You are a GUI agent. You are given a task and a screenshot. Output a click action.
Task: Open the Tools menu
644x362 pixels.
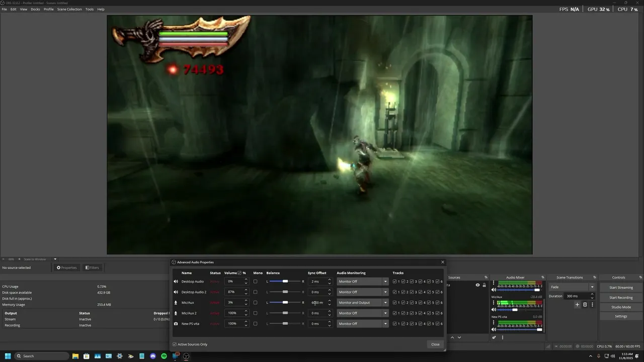tap(90, 9)
